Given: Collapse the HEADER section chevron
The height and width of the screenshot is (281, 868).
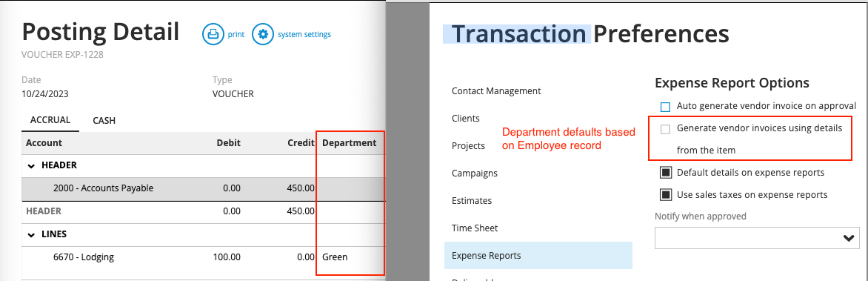Looking at the screenshot, I should point(31,165).
